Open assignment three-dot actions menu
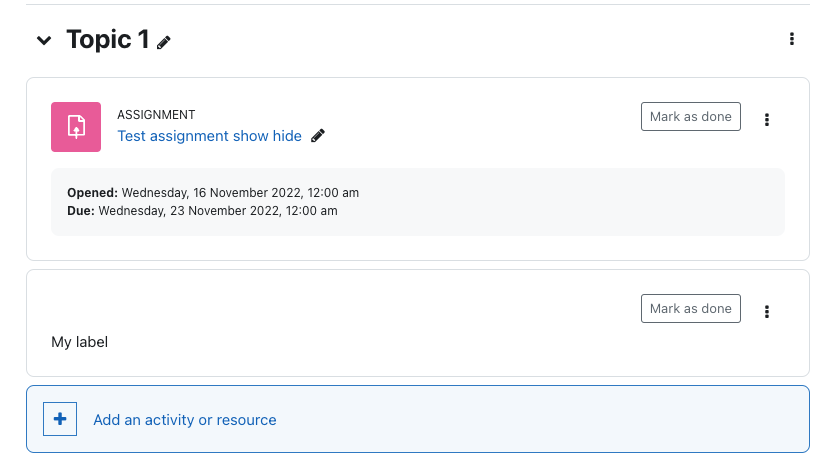 pos(767,119)
